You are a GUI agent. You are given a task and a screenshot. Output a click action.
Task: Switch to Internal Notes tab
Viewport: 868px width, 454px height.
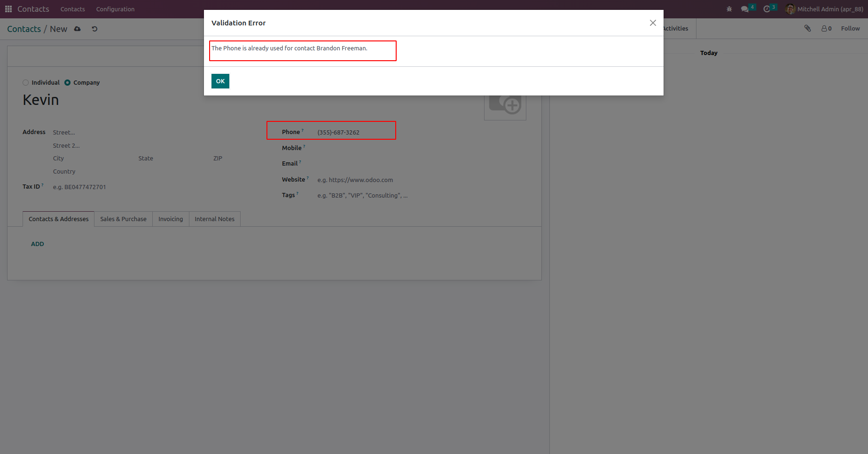(215, 219)
